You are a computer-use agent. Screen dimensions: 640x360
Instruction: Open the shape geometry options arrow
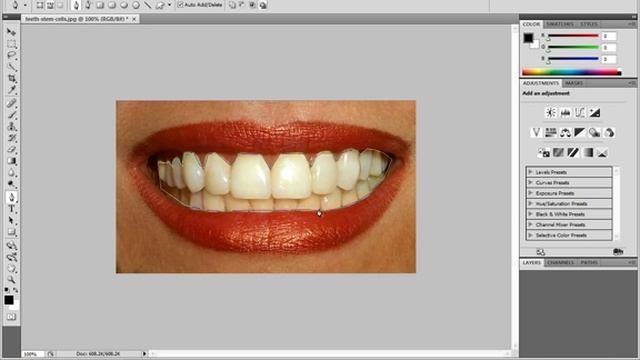(x=170, y=5)
